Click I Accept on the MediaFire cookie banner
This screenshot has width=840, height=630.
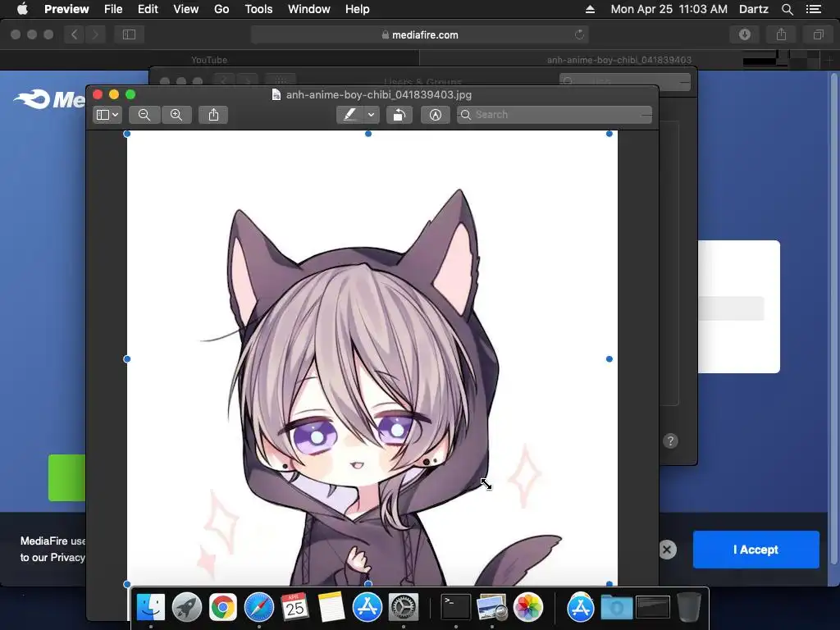[756, 550]
